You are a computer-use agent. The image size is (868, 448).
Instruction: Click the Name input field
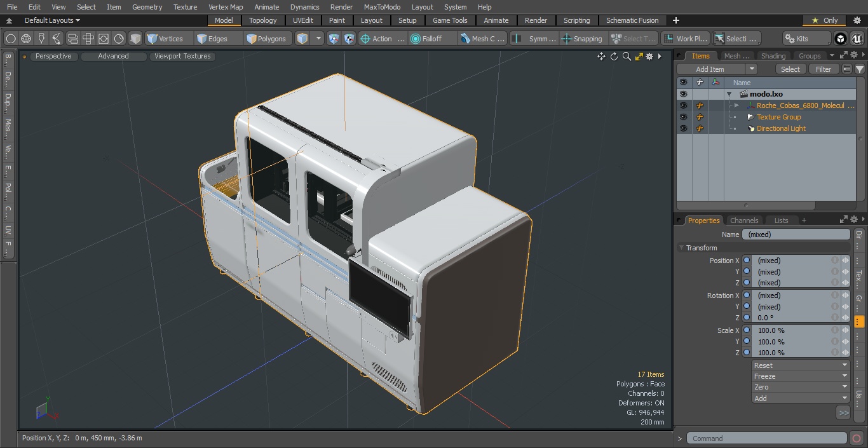[796, 234]
